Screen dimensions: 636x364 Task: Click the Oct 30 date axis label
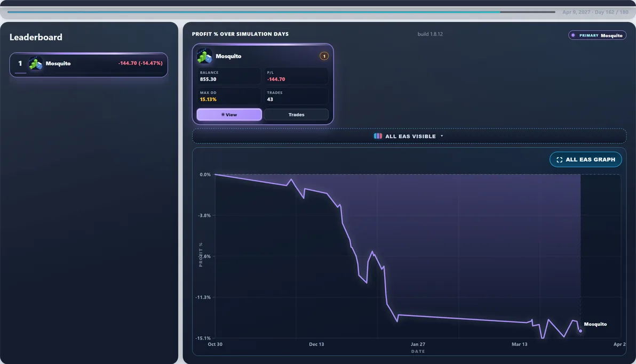tap(215, 344)
